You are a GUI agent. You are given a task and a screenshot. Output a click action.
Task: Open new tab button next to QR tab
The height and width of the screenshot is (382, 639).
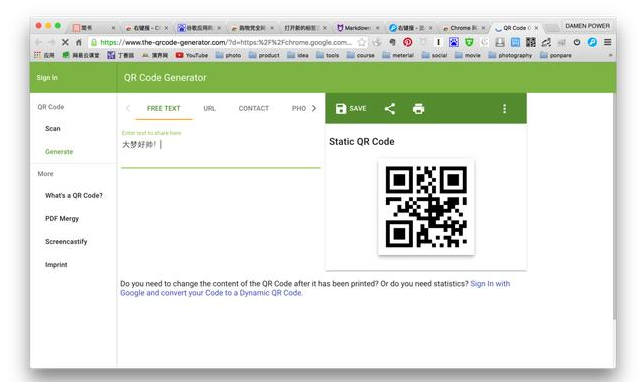pyautogui.click(x=552, y=28)
